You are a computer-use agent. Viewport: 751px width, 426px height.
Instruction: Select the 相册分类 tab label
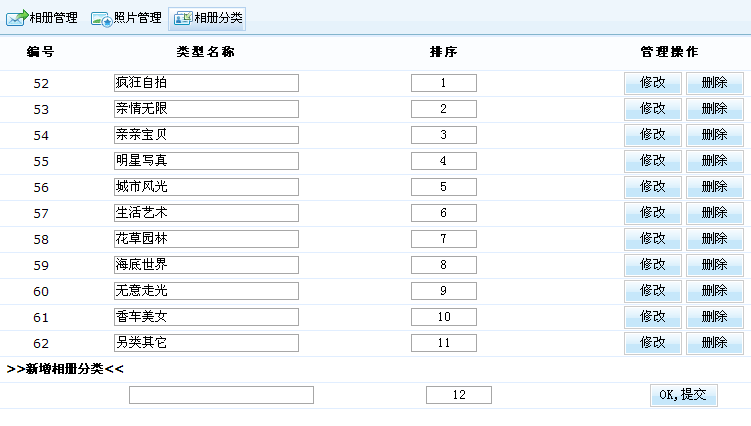(x=218, y=18)
